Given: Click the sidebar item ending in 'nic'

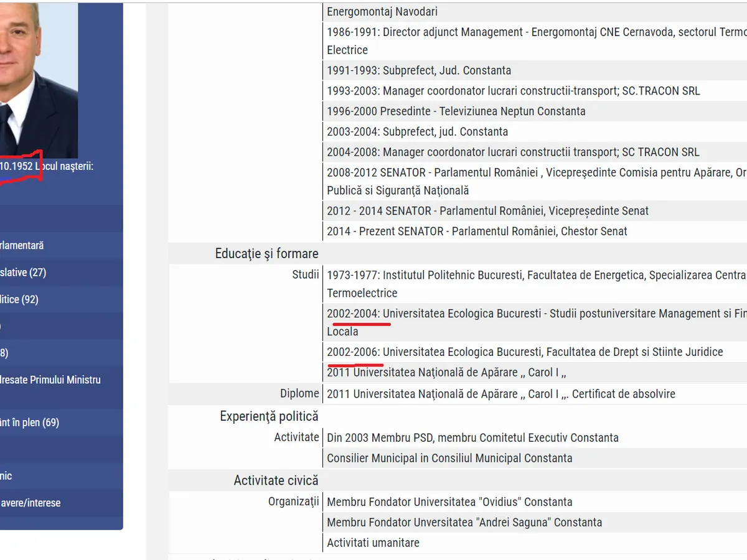Looking at the screenshot, I should pos(6,476).
